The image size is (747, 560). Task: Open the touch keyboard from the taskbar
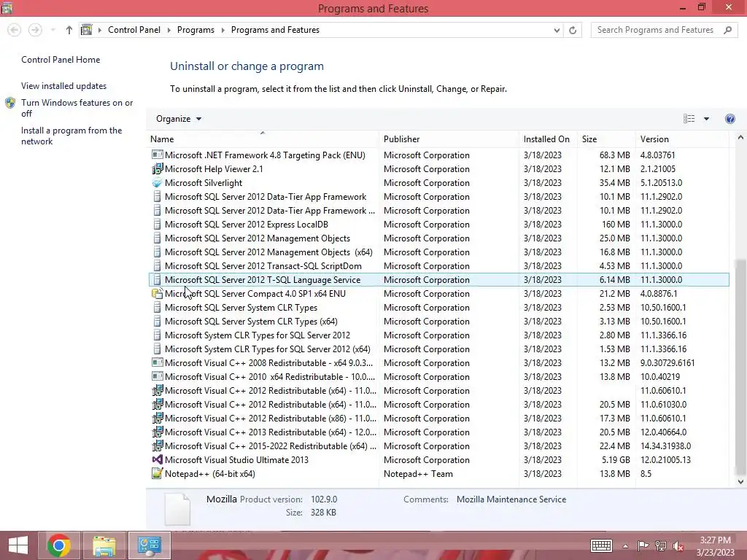point(601,545)
